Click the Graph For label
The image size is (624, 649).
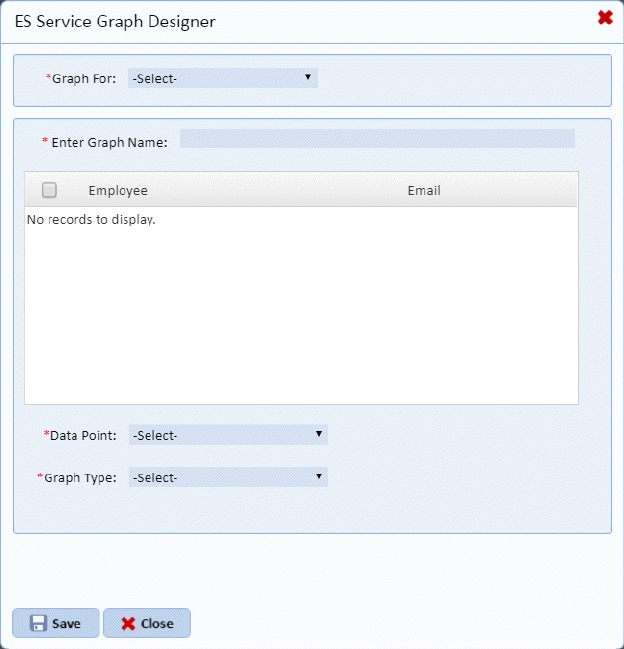83,78
